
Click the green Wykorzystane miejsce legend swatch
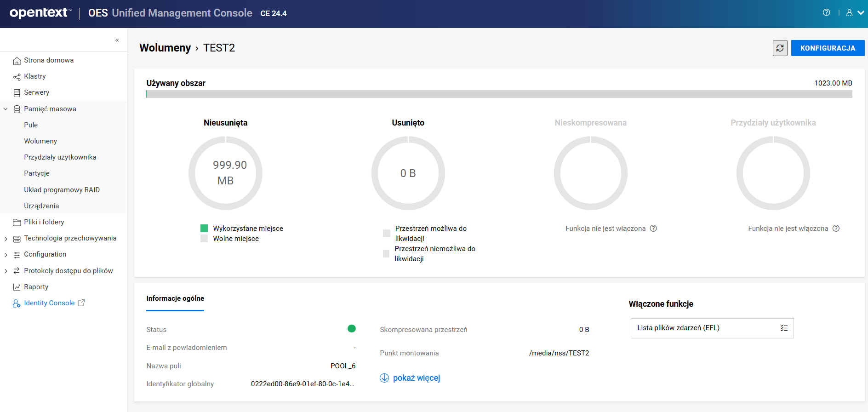click(x=204, y=229)
